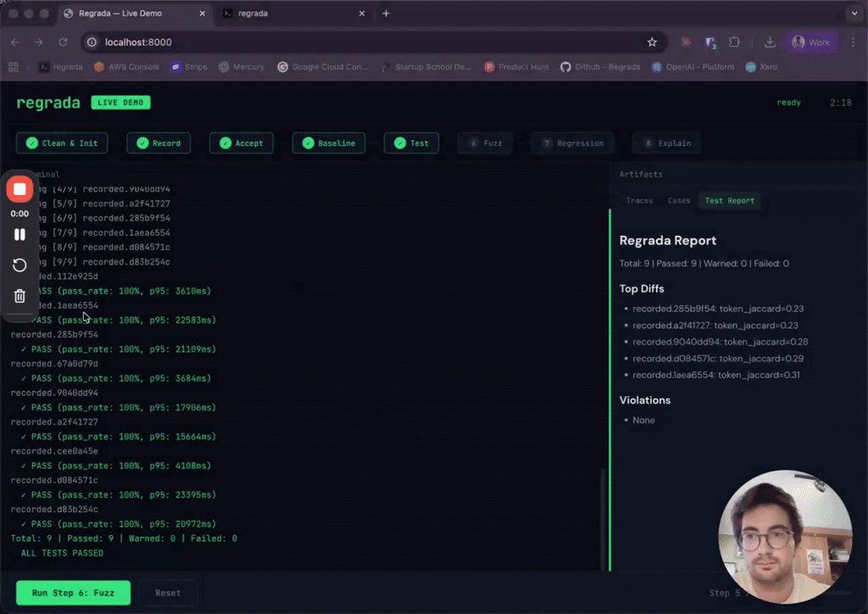Pause the recording overlay
Image resolution: width=868 pixels, height=614 pixels.
pyautogui.click(x=19, y=234)
